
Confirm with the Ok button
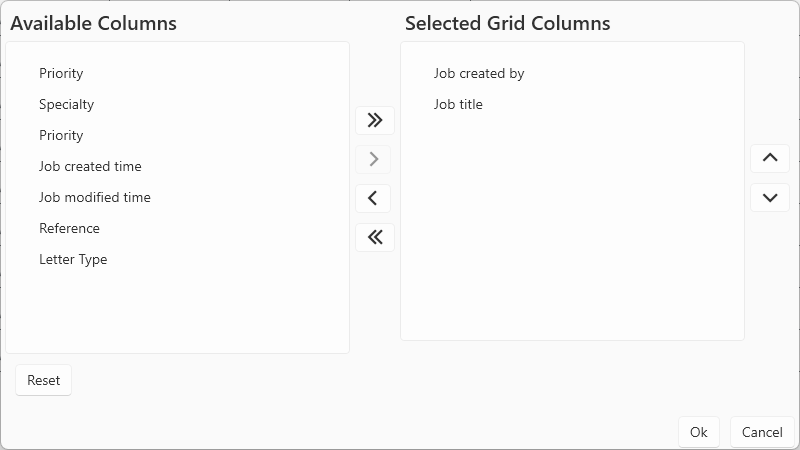tap(698, 432)
